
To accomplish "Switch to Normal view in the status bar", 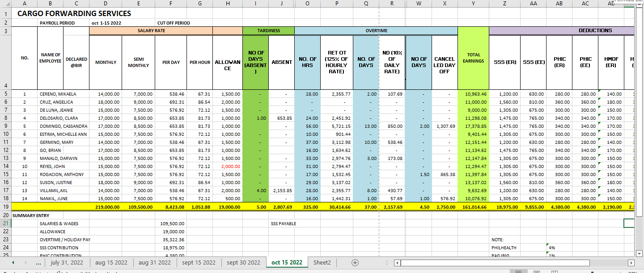I will pyautogui.click(x=519, y=272).
